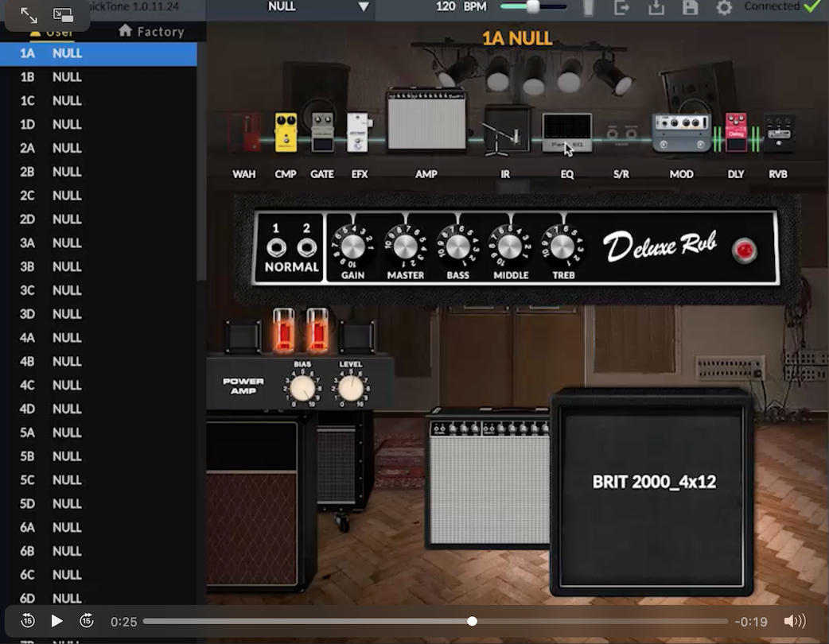
Task: Select preset 4B NULL
Action: [99, 362]
